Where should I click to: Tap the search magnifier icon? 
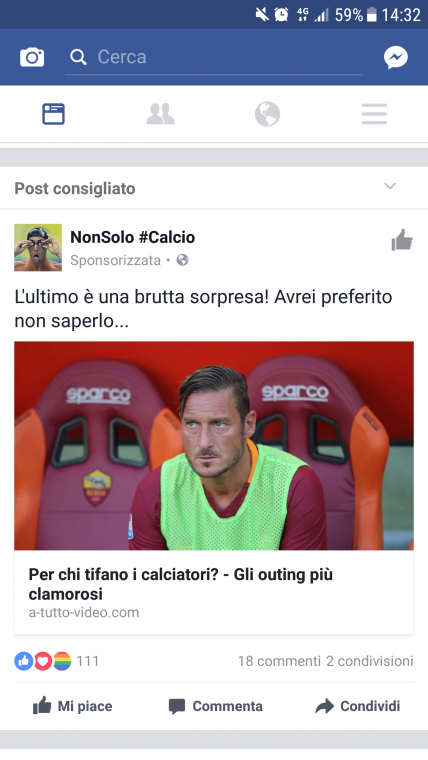(78, 57)
